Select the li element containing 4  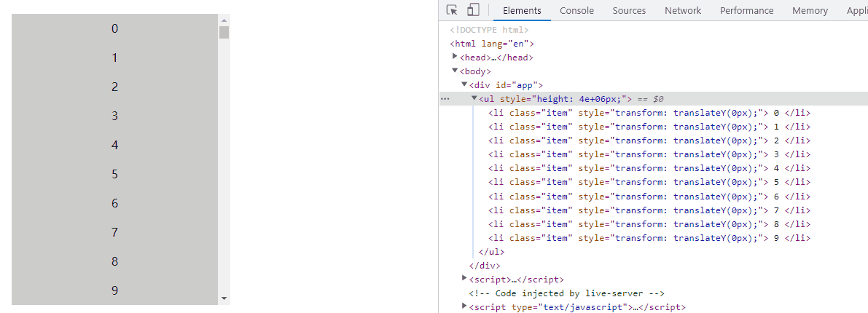coord(649,168)
